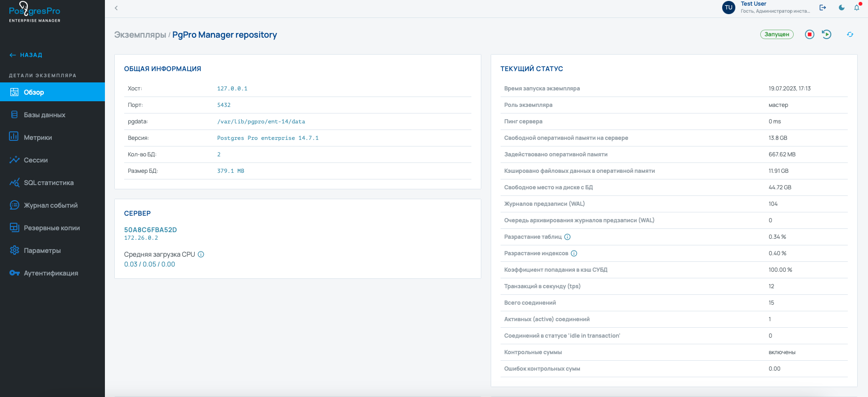Screen dimensions: 868x397
Task: Open the Базы данных section
Action: click(52, 114)
